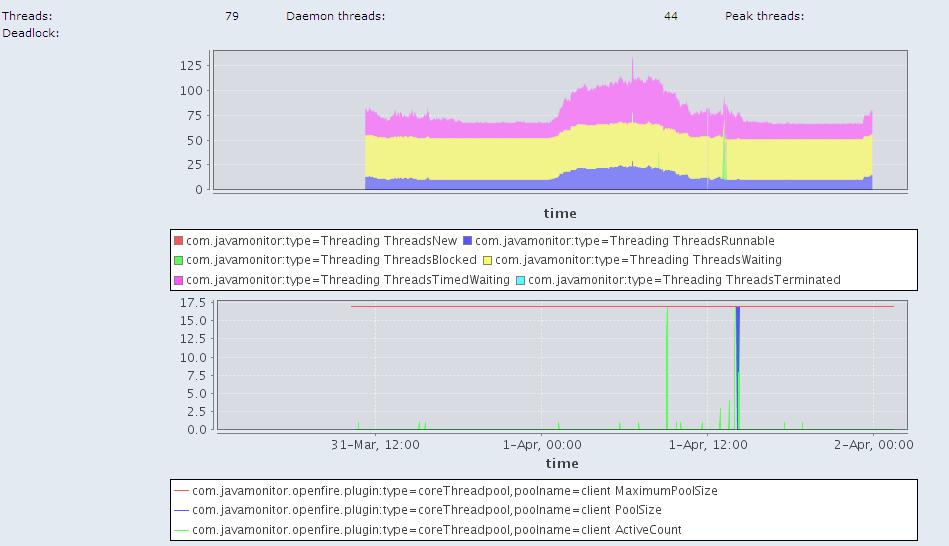Click the 125 y-axis label on thread chart

191,65
